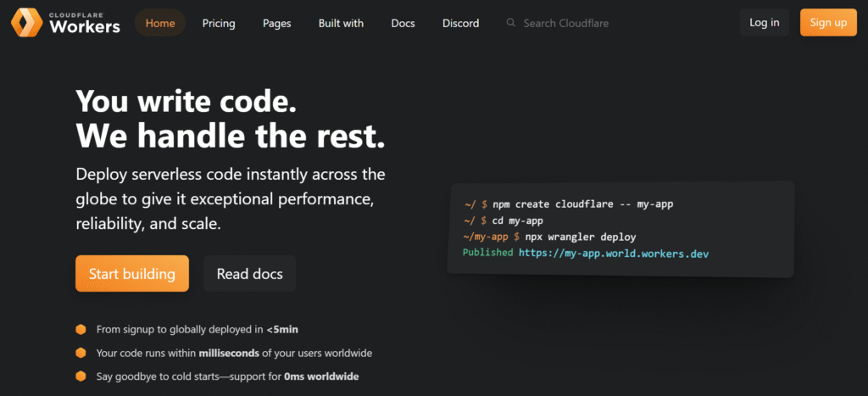Image resolution: width=868 pixels, height=396 pixels.
Task: Click the Read docs button
Action: click(x=250, y=274)
